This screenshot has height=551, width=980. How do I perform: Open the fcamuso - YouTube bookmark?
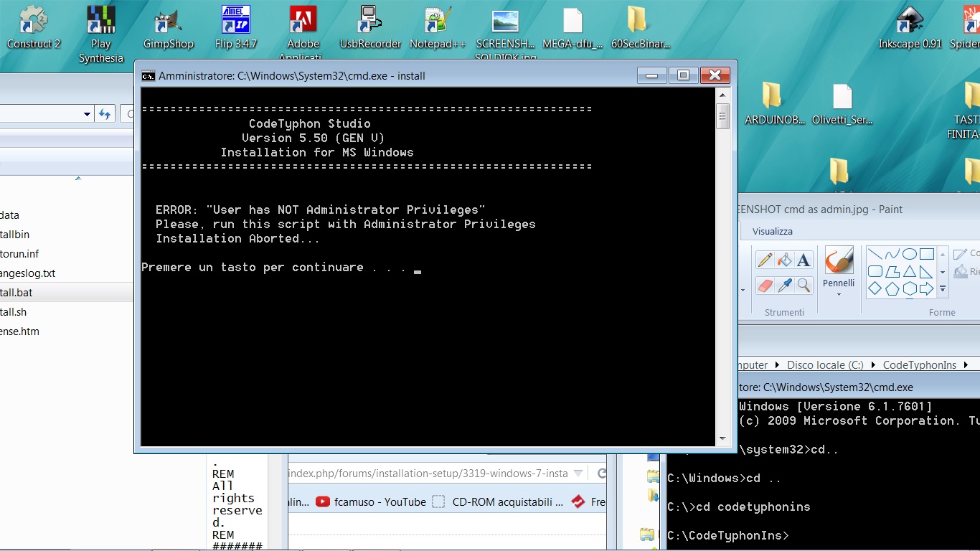(371, 502)
